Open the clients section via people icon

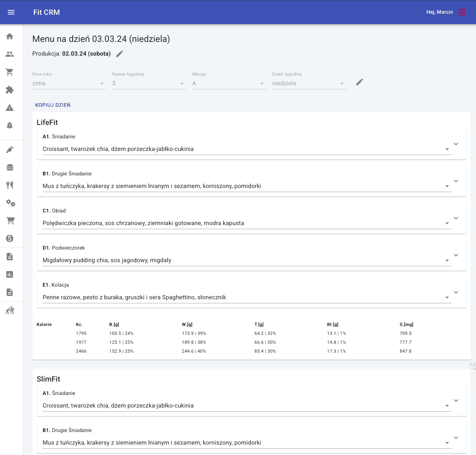coord(9,54)
